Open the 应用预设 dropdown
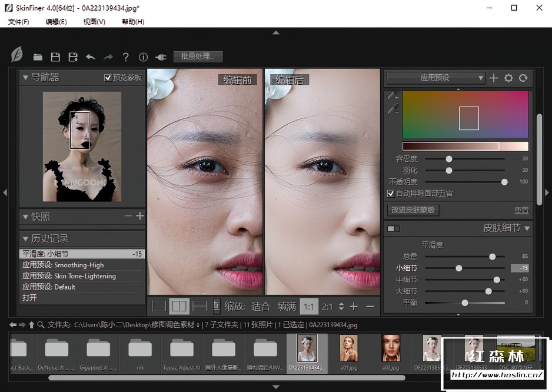This screenshot has height=392, width=552. 435,78
